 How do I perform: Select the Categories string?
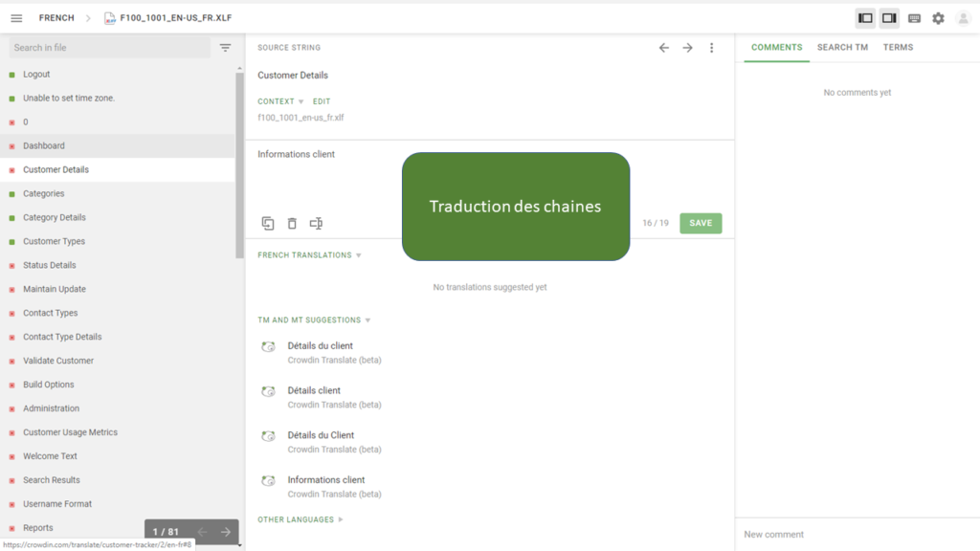(x=118, y=193)
